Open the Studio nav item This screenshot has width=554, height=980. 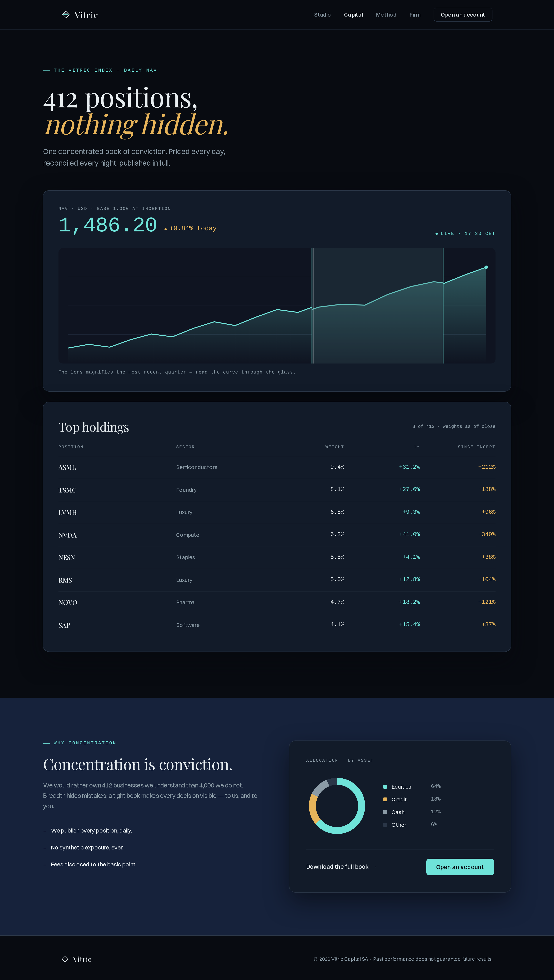[x=322, y=15]
